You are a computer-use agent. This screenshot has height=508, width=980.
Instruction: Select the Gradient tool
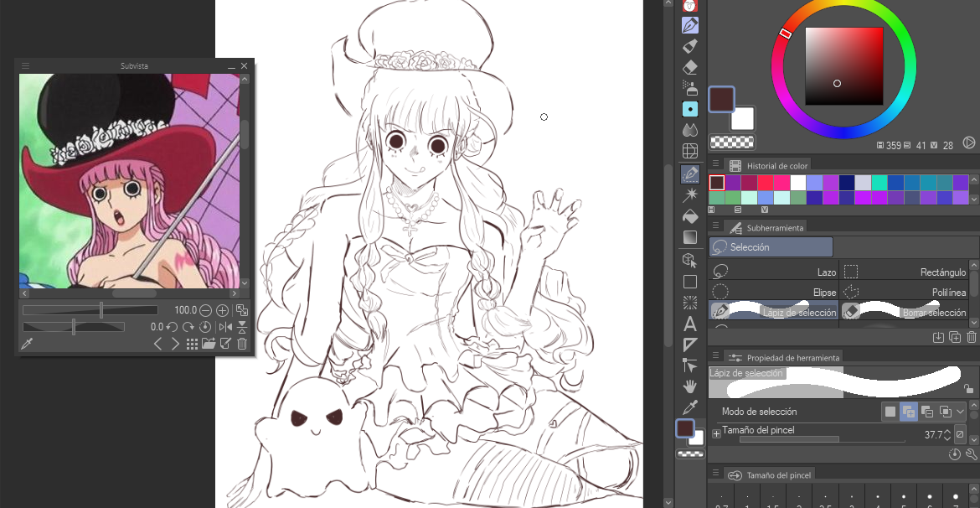coord(690,238)
